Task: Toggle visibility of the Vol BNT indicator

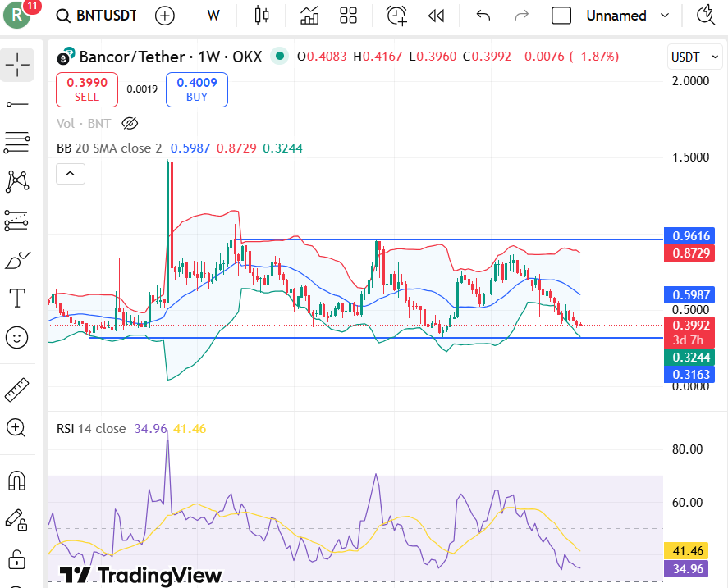Action: (130, 123)
